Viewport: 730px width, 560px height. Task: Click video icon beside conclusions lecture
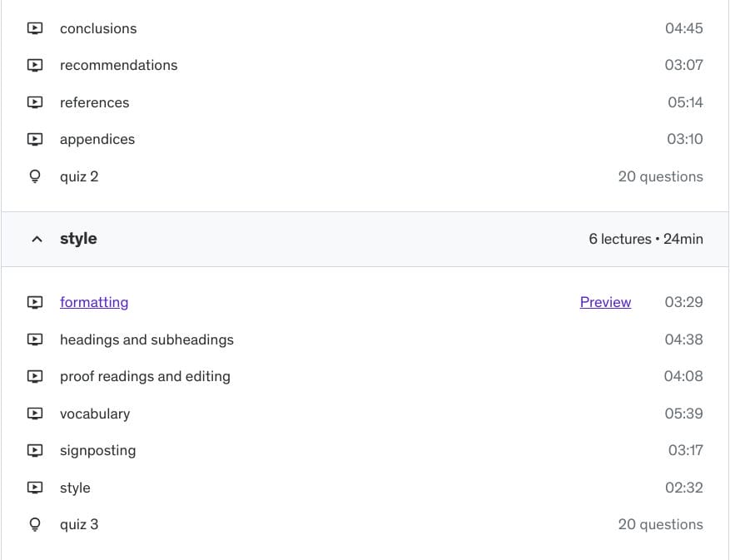pyautogui.click(x=35, y=28)
